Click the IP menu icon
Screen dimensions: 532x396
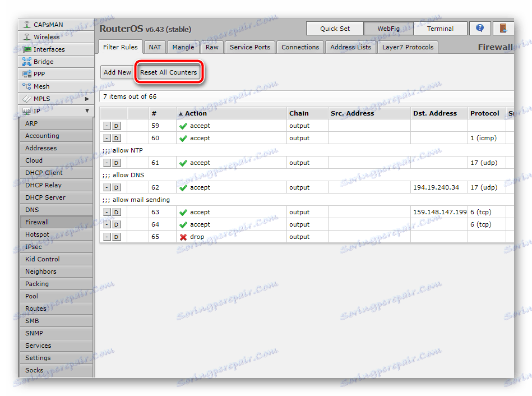[27, 110]
